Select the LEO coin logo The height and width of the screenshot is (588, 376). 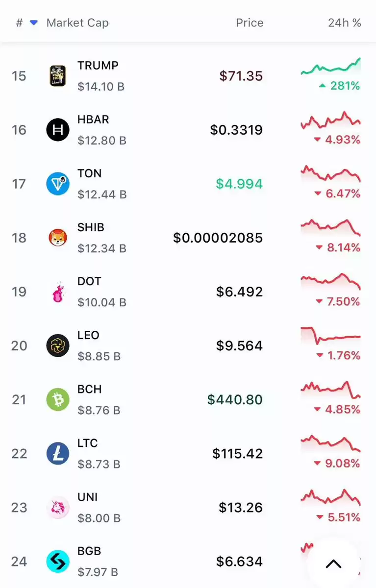coord(58,345)
